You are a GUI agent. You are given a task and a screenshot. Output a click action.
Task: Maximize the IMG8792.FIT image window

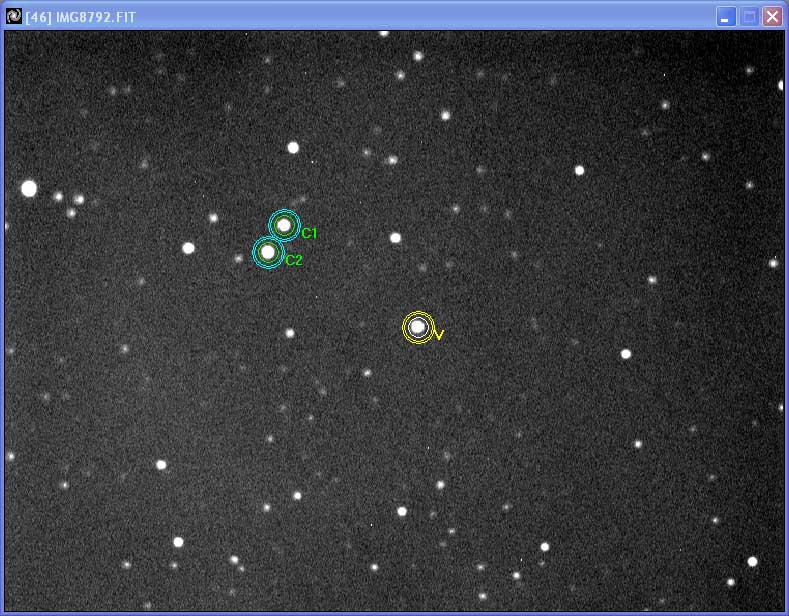[749, 16]
